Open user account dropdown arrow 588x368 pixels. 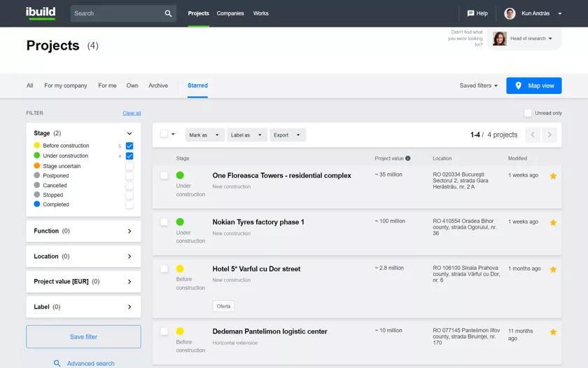point(560,13)
